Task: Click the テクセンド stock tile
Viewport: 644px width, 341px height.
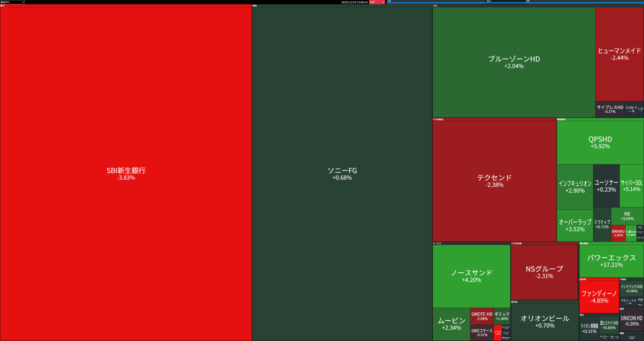Action: (x=494, y=181)
